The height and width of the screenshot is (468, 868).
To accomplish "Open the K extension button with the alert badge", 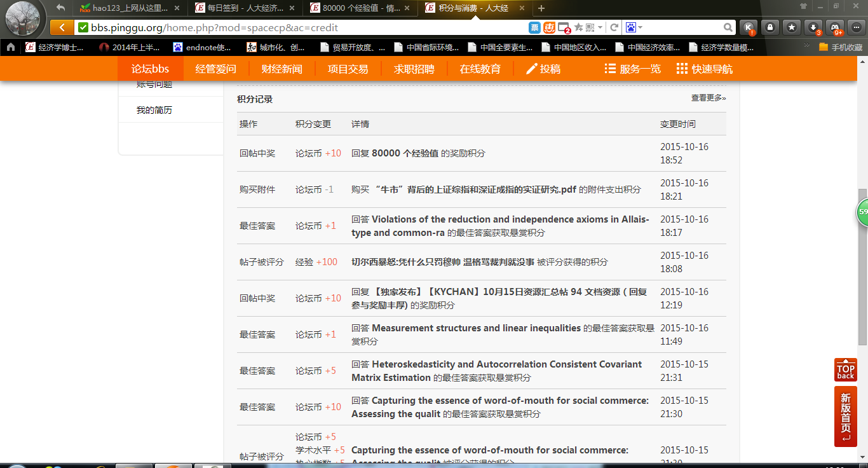I will tap(749, 27).
